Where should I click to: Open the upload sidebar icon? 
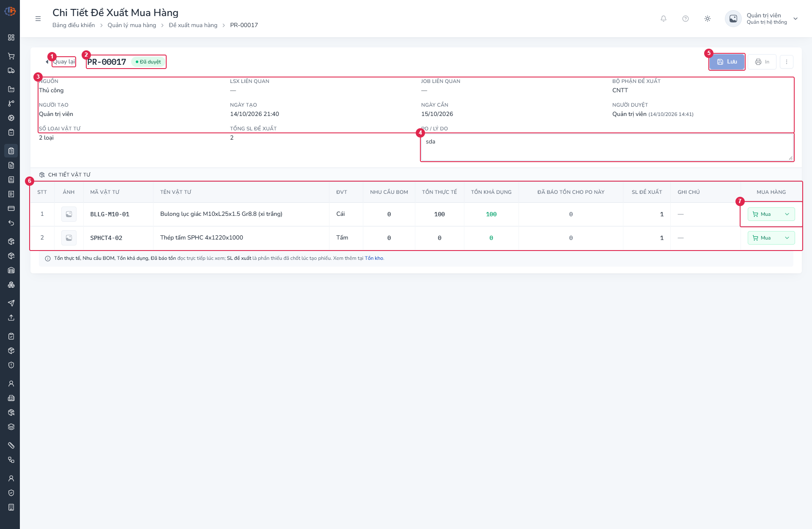[11, 318]
